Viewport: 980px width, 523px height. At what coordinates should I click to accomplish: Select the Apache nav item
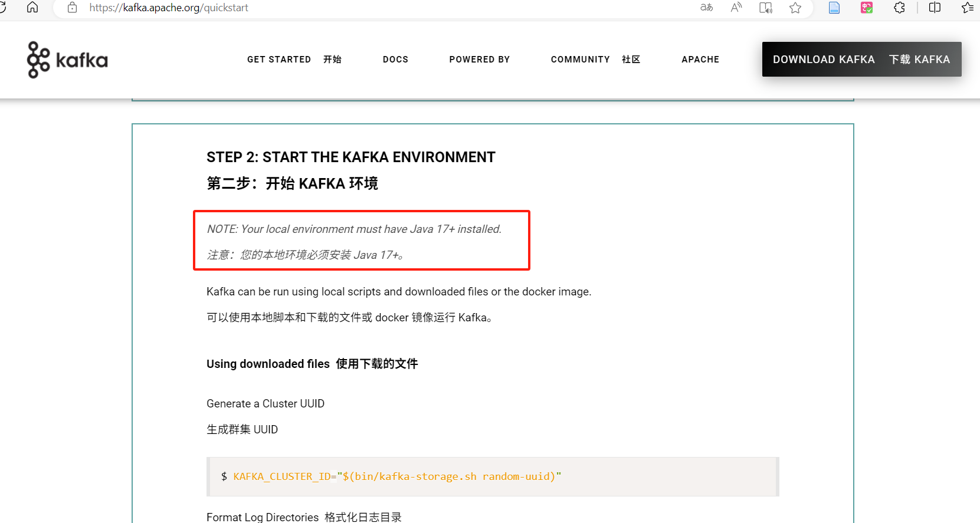pos(700,60)
